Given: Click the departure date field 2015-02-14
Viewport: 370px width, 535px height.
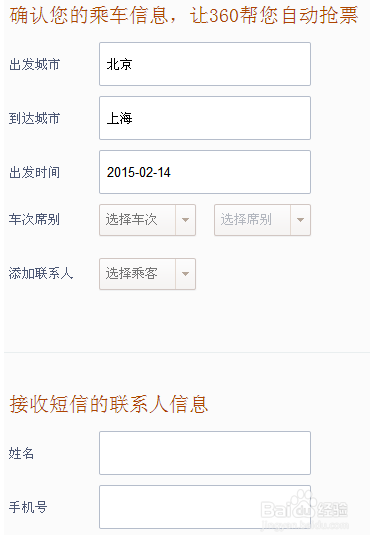Looking at the screenshot, I should pyautogui.click(x=205, y=172).
